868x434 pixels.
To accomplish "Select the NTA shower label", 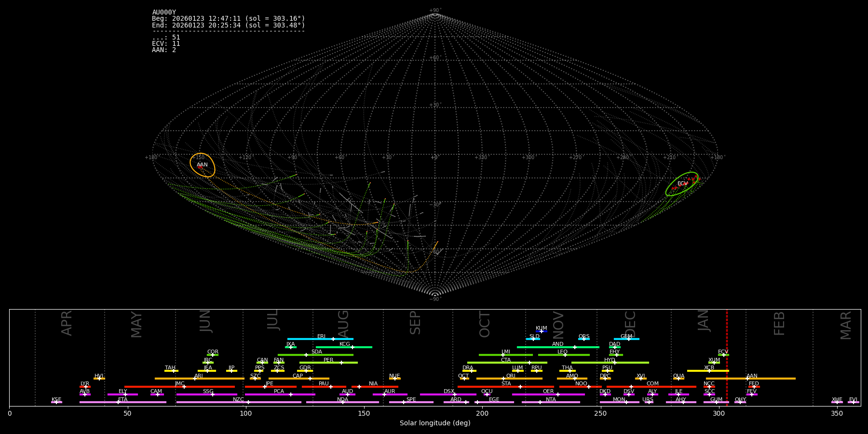I will click(551, 400).
